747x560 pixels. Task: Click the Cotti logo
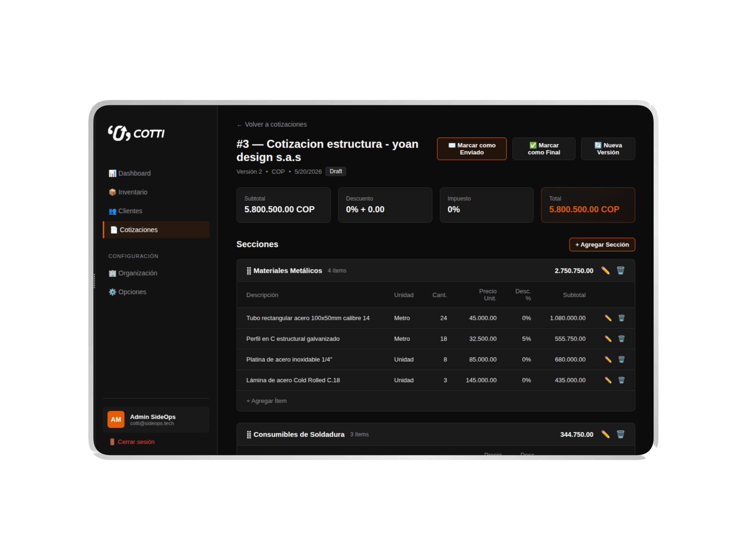click(136, 133)
